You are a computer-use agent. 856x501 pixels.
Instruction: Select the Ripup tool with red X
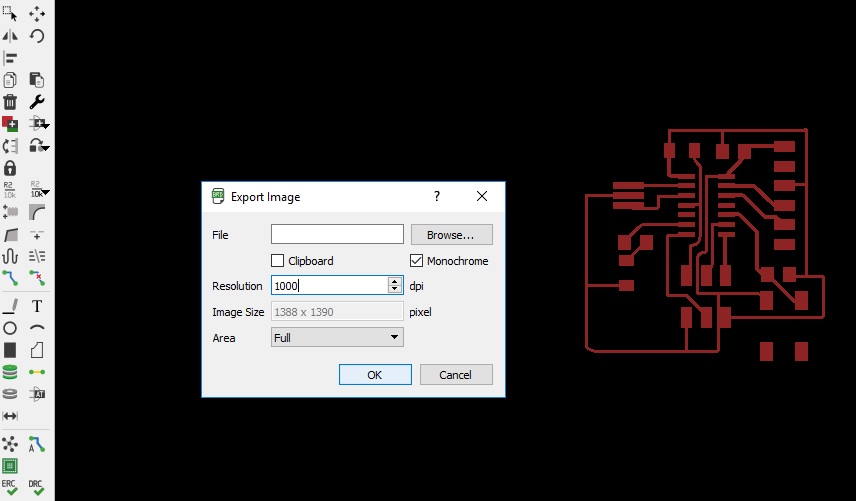[37, 278]
